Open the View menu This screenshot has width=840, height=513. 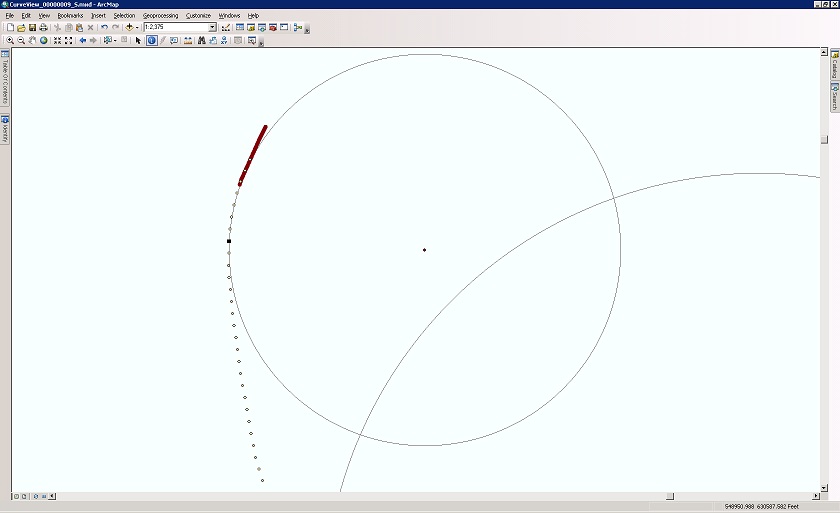(44, 16)
